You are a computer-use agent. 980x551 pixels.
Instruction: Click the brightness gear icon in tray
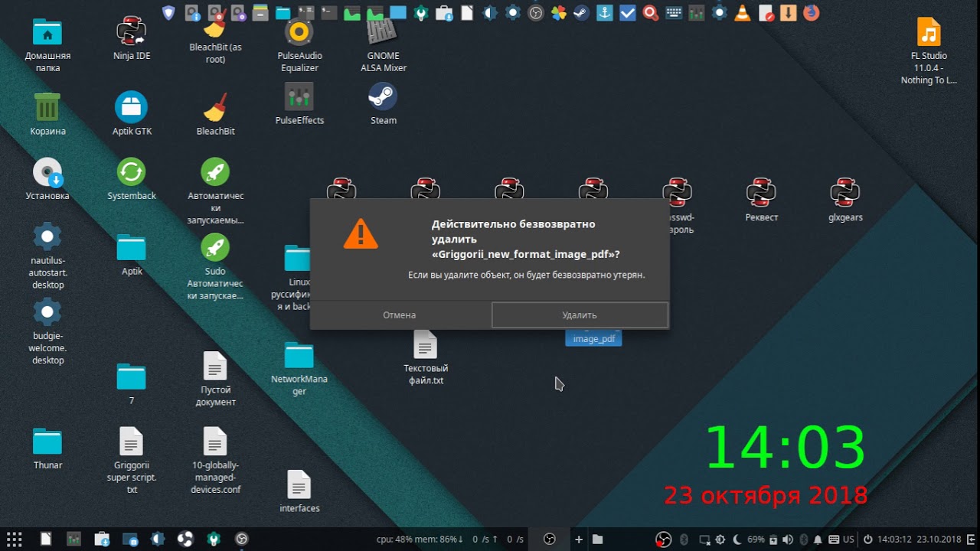pyautogui.click(x=722, y=540)
